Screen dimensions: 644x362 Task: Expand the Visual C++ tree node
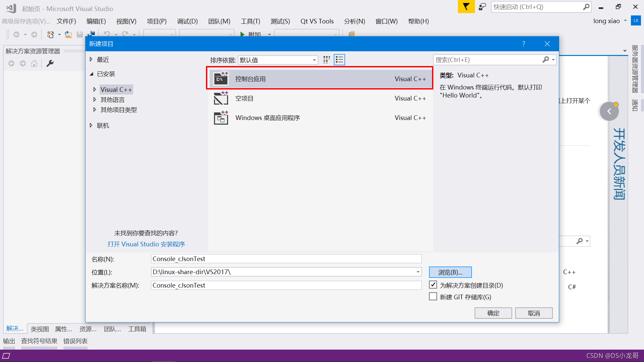(x=95, y=89)
